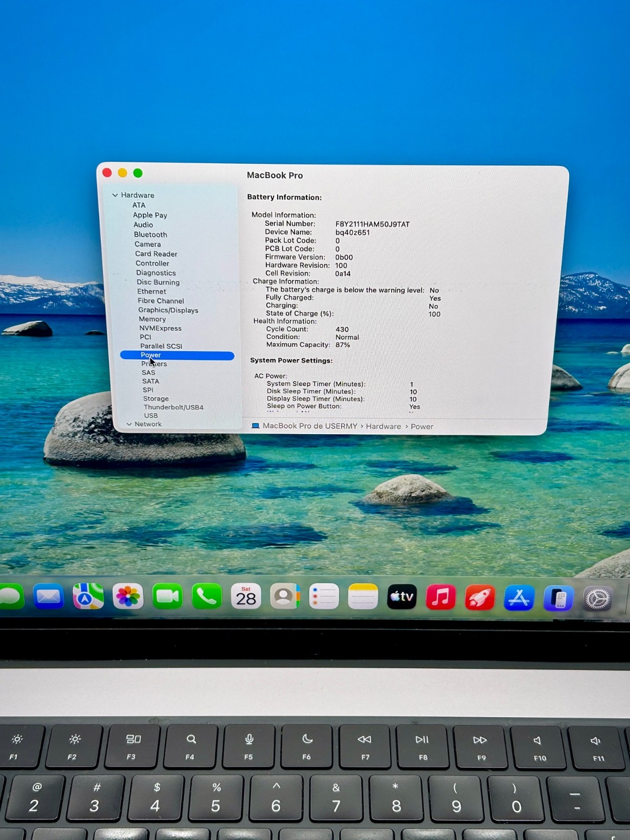Select Thunderbolt/USB4 in the sidebar
This screenshot has height=840, width=630.
[x=173, y=407]
